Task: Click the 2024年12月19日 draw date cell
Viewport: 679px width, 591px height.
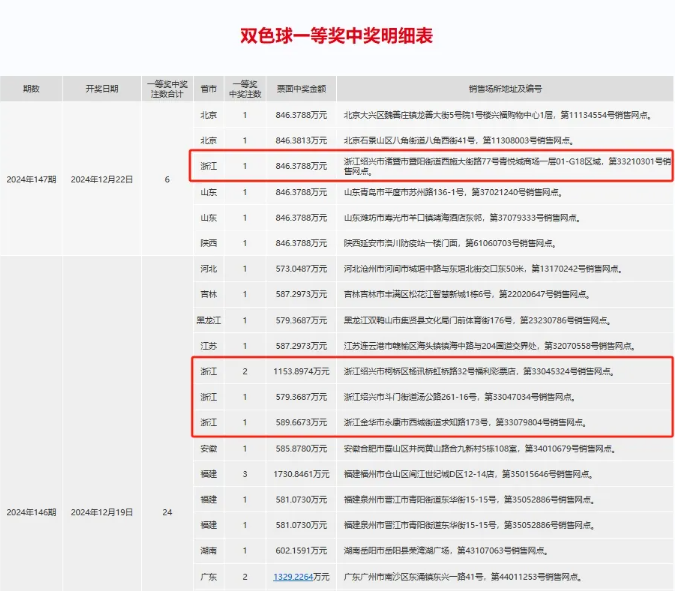Action: click(x=102, y=512)
